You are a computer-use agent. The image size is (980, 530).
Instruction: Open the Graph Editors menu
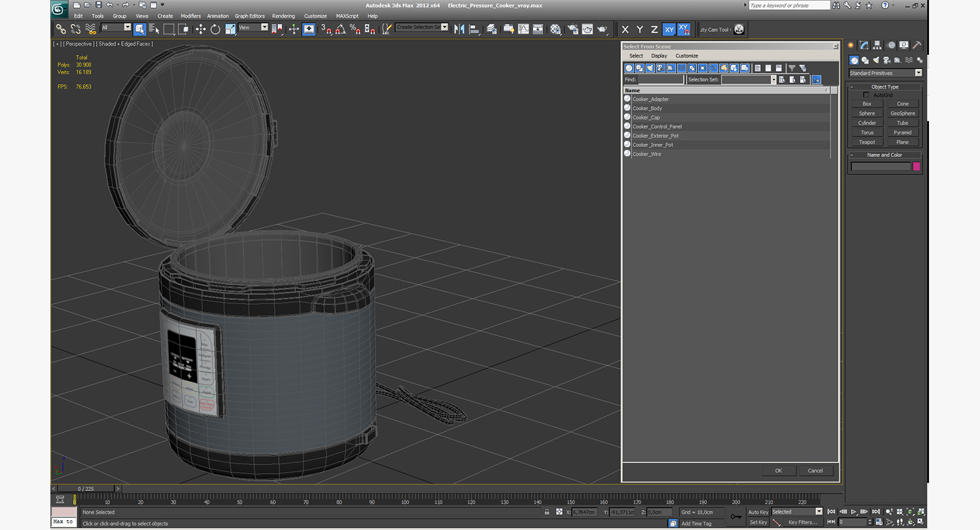tap(250, 16)
